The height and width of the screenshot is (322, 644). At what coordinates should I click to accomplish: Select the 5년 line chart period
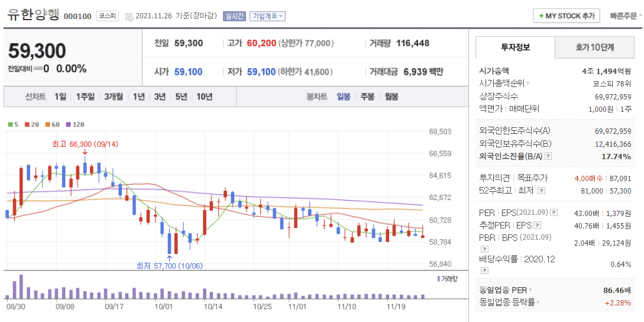pyautogui.click(x=181, y=97)
